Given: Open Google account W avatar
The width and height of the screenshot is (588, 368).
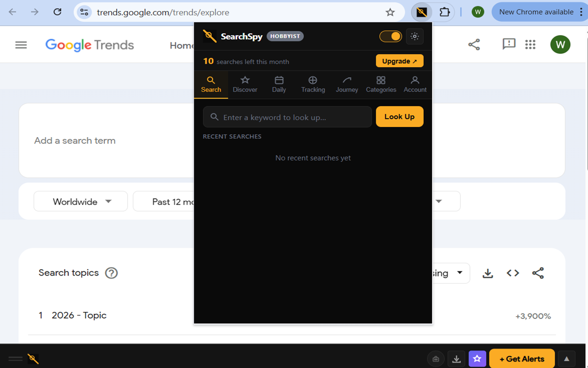Looking at the screenshot, I should 560,45.
